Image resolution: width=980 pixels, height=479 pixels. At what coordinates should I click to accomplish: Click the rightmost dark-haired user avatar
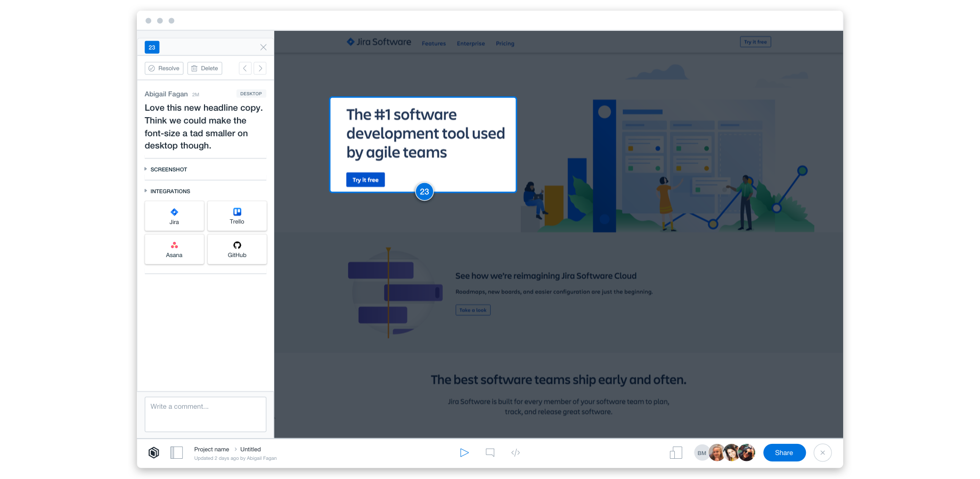click(x=747, y=453)
